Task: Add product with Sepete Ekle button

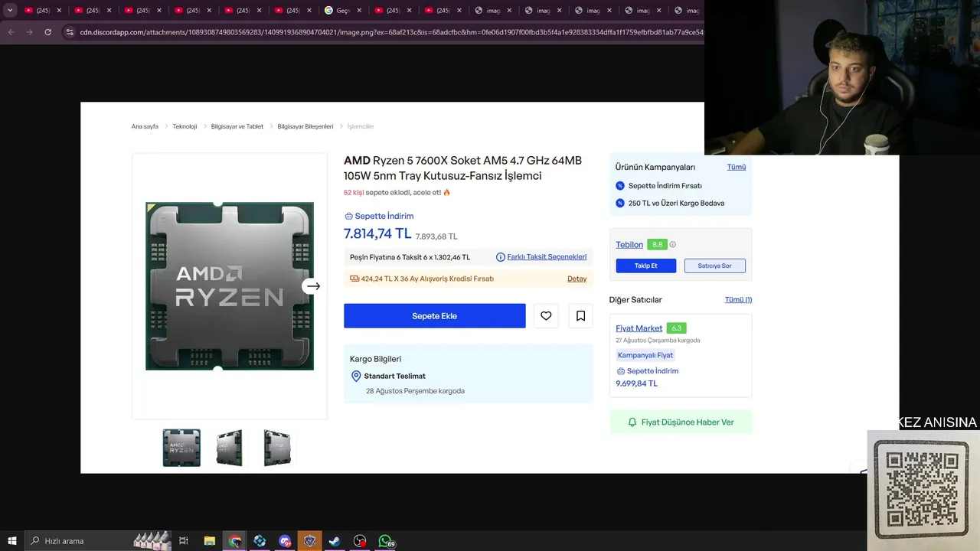Action: [435, 316]
